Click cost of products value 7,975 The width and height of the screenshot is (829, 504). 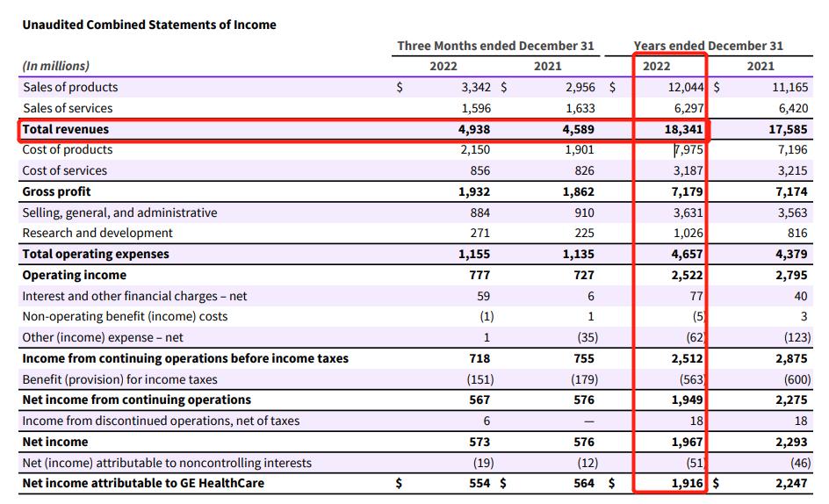click(x=688, y=149)
